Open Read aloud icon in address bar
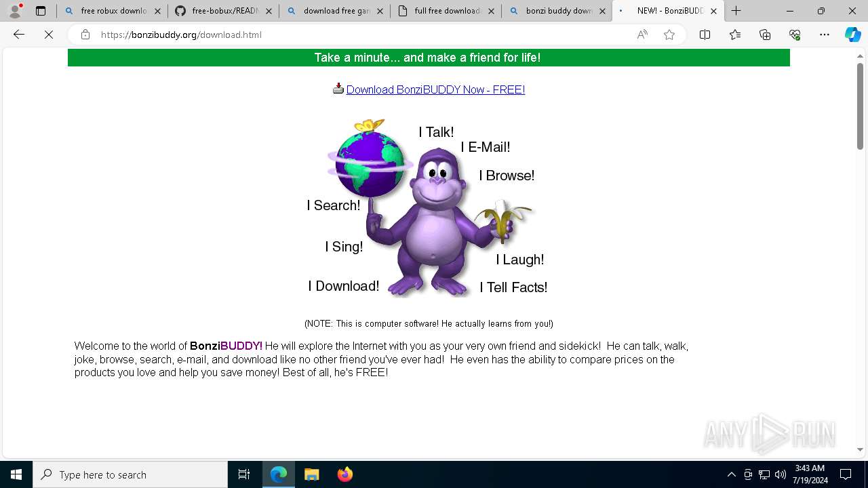Image resolution: width=868 pixels, height=488 pixels. click(x=642, y=35)
